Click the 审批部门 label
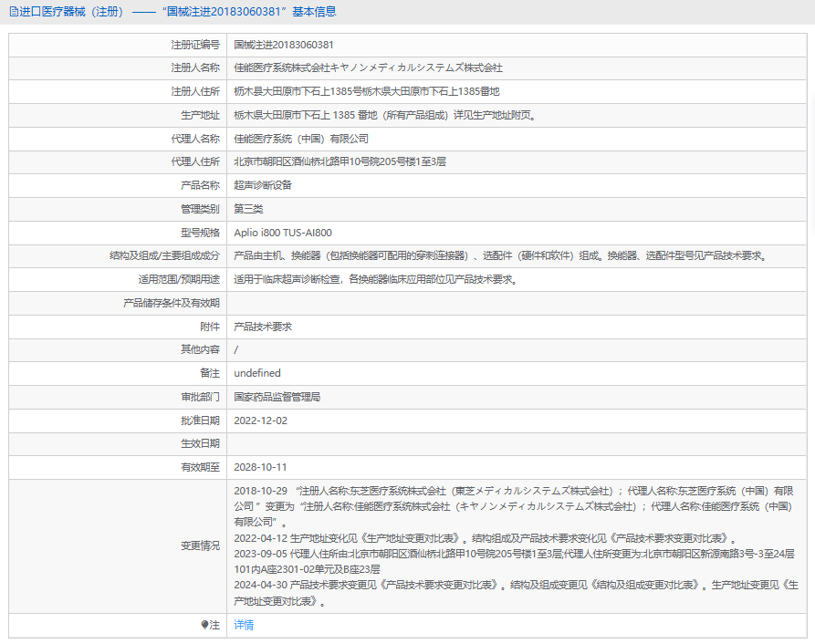This screenshot has width=815, height=644. (x=200, y=397)
